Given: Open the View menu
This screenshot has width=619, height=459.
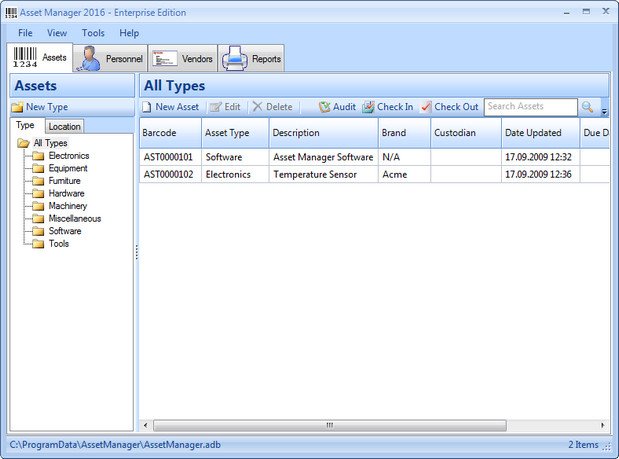Looking at the screenshot, I should point(57,33).
